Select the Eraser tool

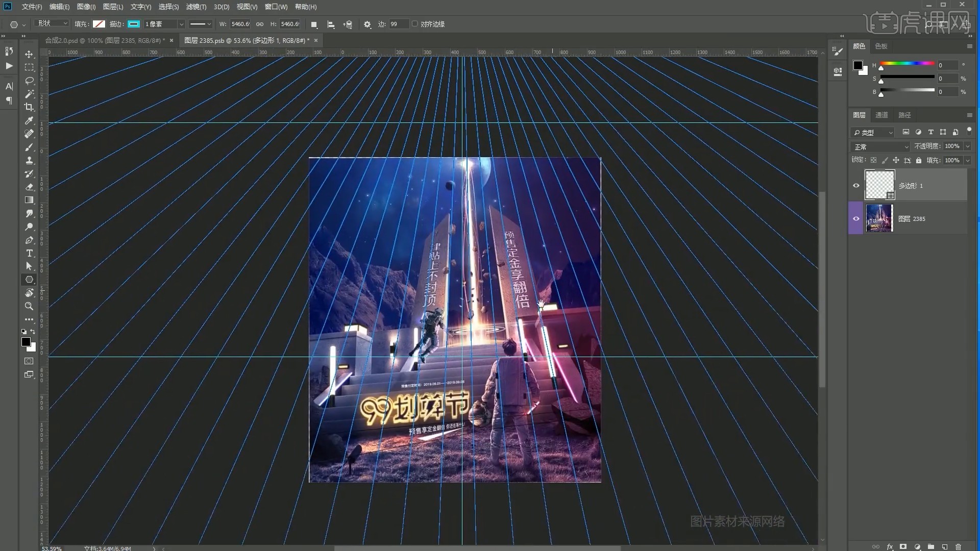pos(29,187)
